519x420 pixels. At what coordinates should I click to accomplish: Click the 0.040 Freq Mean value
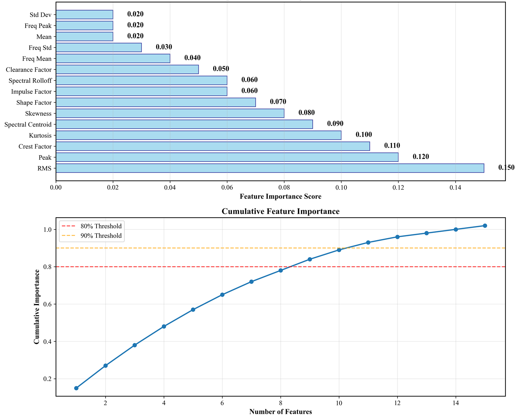point(192,58)
